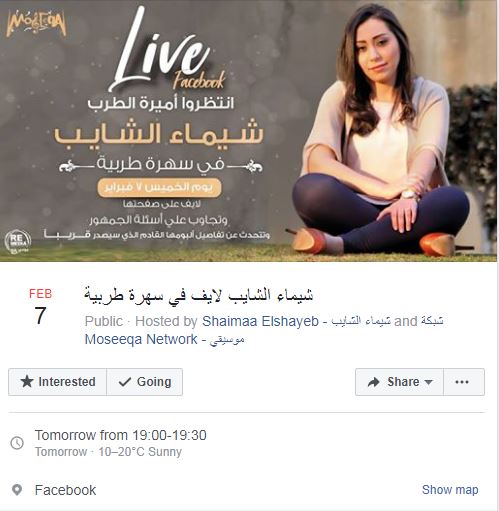Viewport: 499px width, 511px height.
Task: Expand the Share dropdown arrow
Action: [429, 382]
